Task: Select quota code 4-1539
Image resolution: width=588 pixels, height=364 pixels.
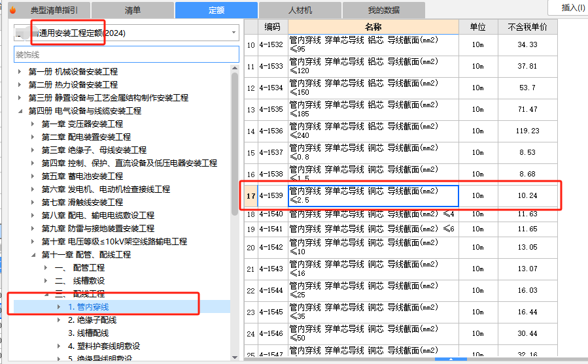Action: [x=271, y=195]
